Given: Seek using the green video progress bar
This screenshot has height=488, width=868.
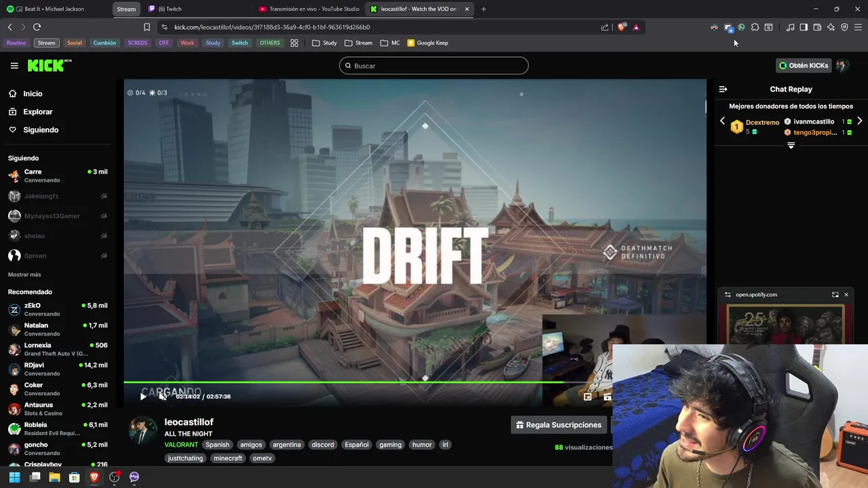Looking at the screenshot, I should point(343,382).
